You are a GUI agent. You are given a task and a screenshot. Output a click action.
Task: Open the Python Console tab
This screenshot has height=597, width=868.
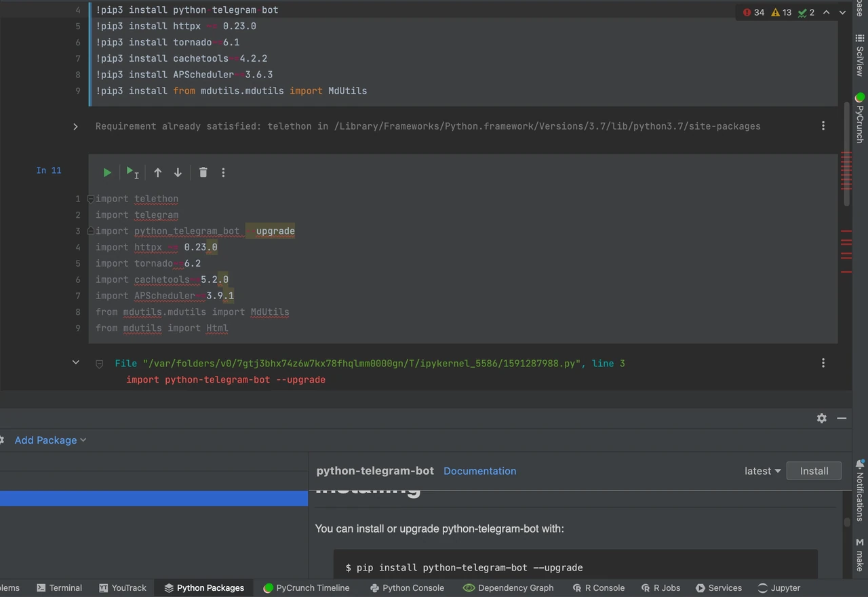(407, 588)
